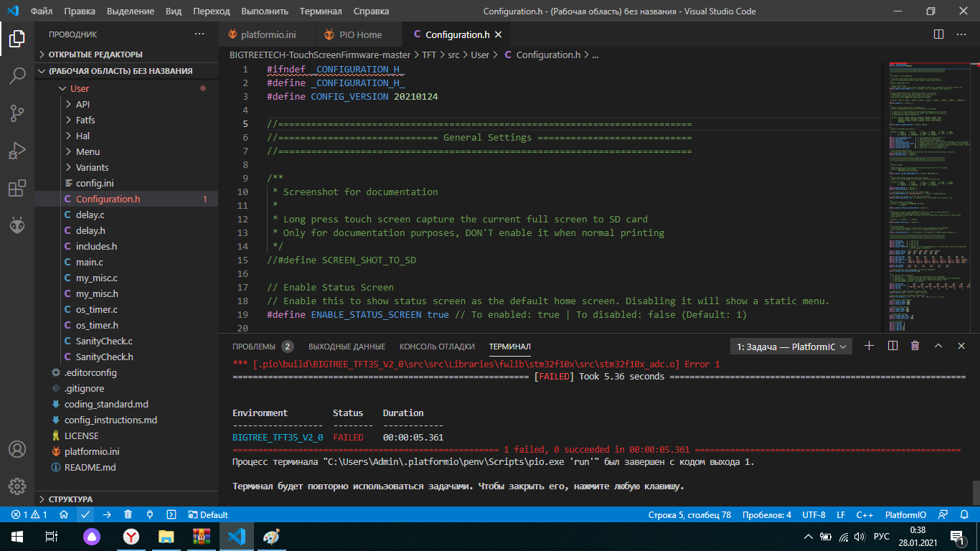Kill terminal using trash icon in panel
Viewport: 980px width, 551px height.
[x=915, y=346]
